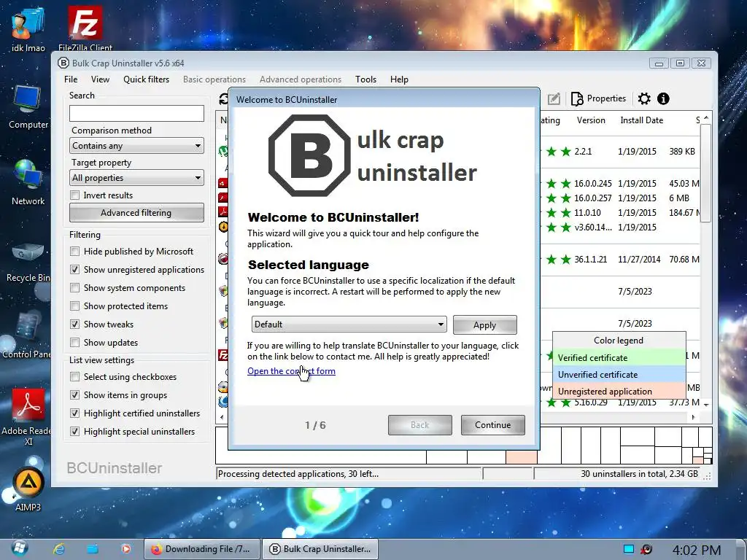Open the File menu
The height and width of the screenshot is (560, 747).
[x=71, y=79]
